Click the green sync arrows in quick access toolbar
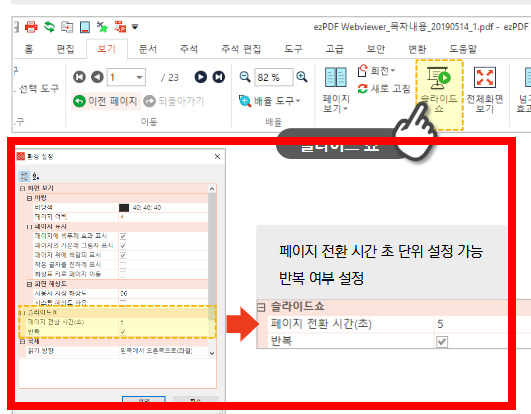 pos(49,27)
